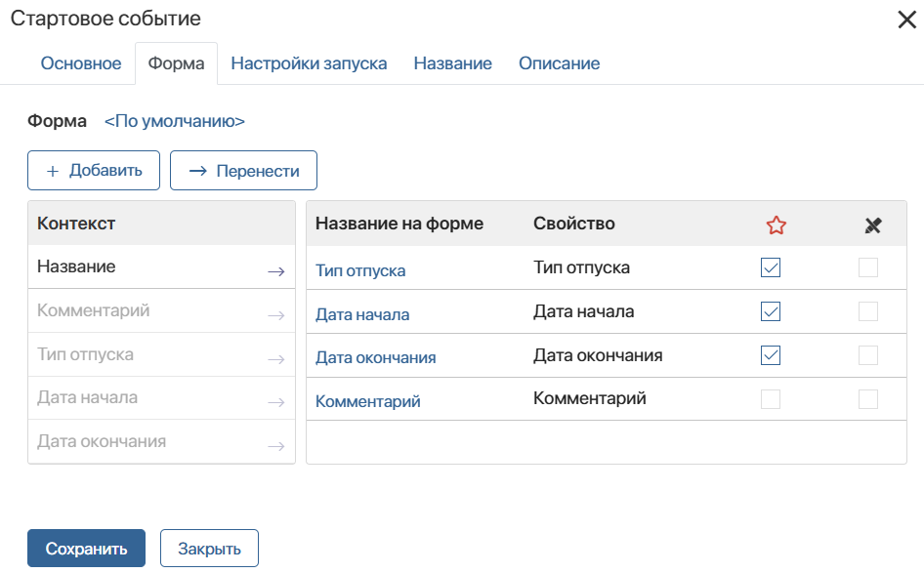
Task: Open the Настройки запуска tab
Action: (309, 63)
